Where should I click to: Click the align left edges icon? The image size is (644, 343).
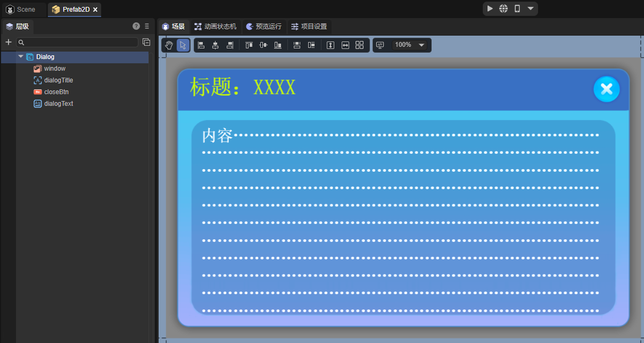[x=201, y=45]
